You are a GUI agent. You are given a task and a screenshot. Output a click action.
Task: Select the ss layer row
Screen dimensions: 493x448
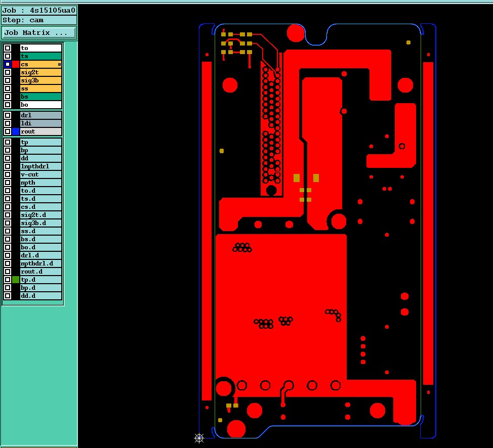(41, 88)
